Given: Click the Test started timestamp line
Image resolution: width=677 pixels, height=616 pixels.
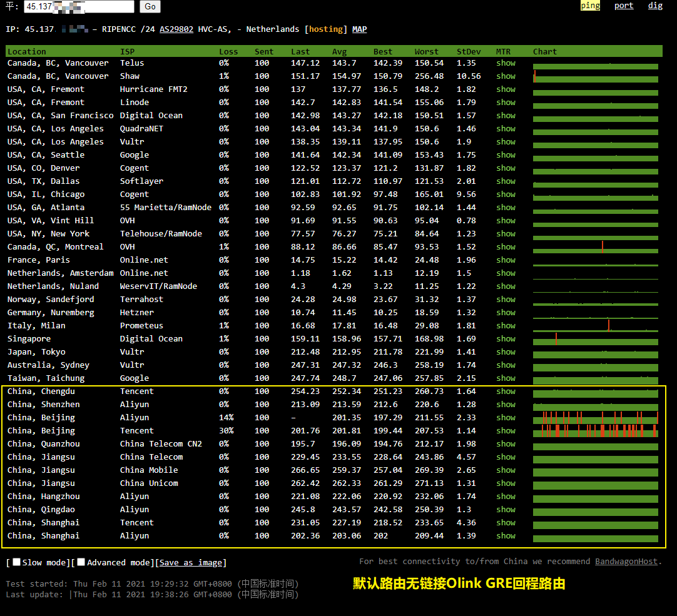Looking at the screenshot, I should coord(152,583).
